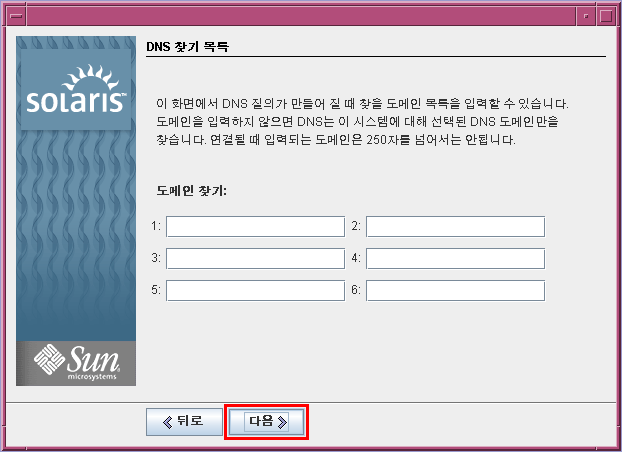Activate search domain field 6
The width and height of the screenshot is (622, 452).
455,290
